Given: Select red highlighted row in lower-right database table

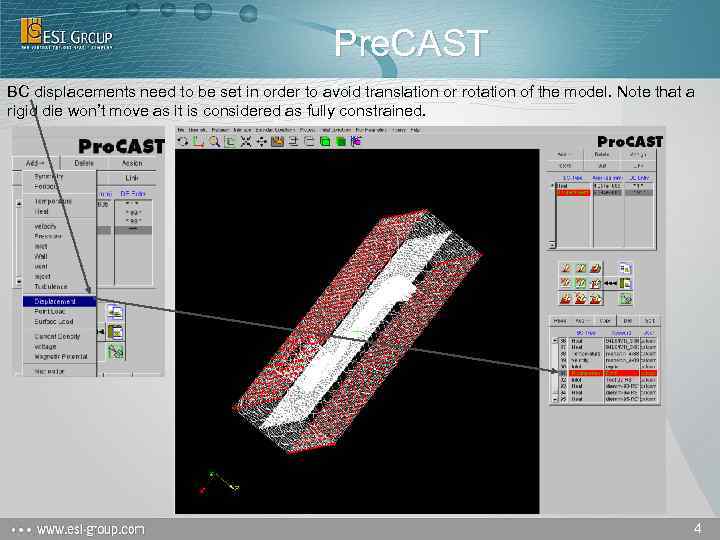Looking at the screenshot, I should pos(613,373).
